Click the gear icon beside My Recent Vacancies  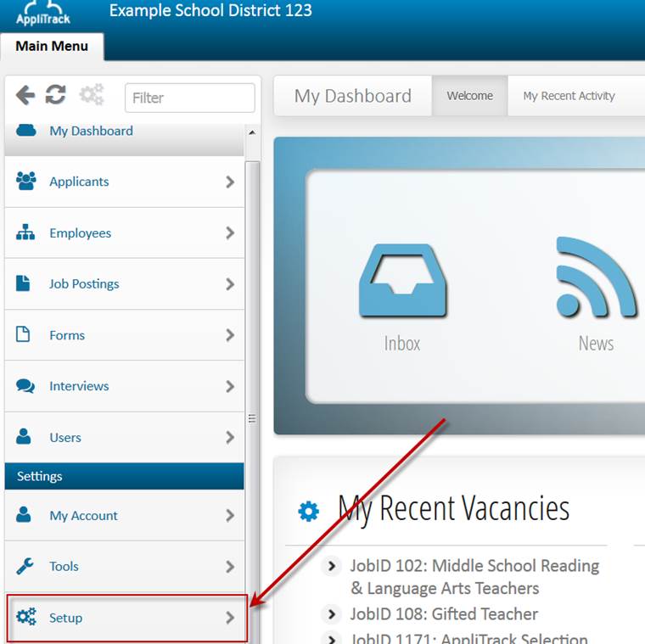point(309,511)
